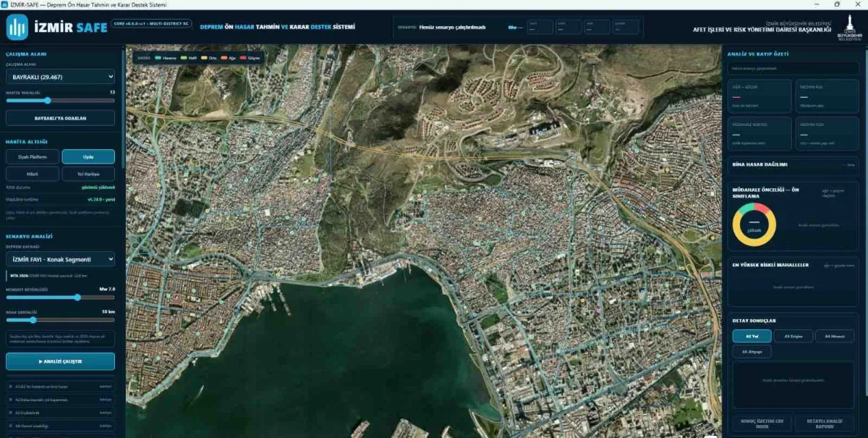Run analysis with ANALİZİ ÇALIŞTIR button
868x438 pixels.
point(60,361)
